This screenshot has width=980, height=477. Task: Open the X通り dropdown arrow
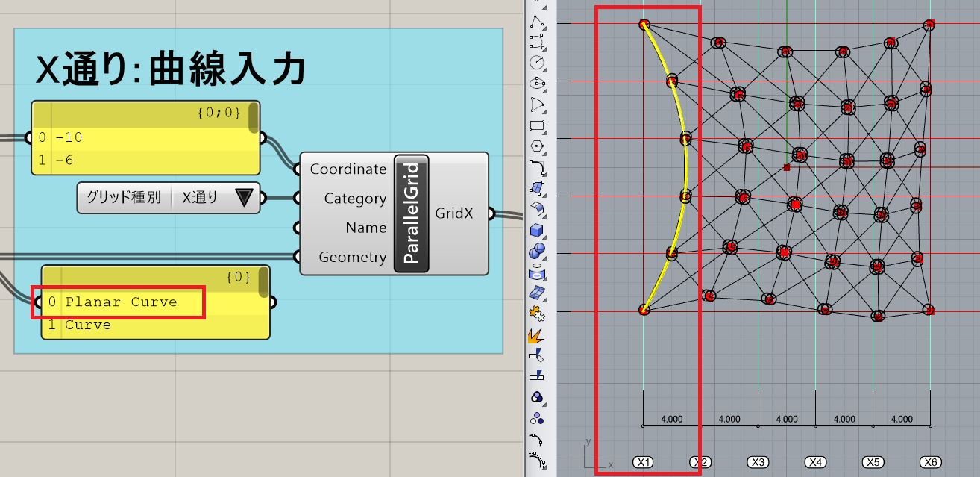[244, 198]
